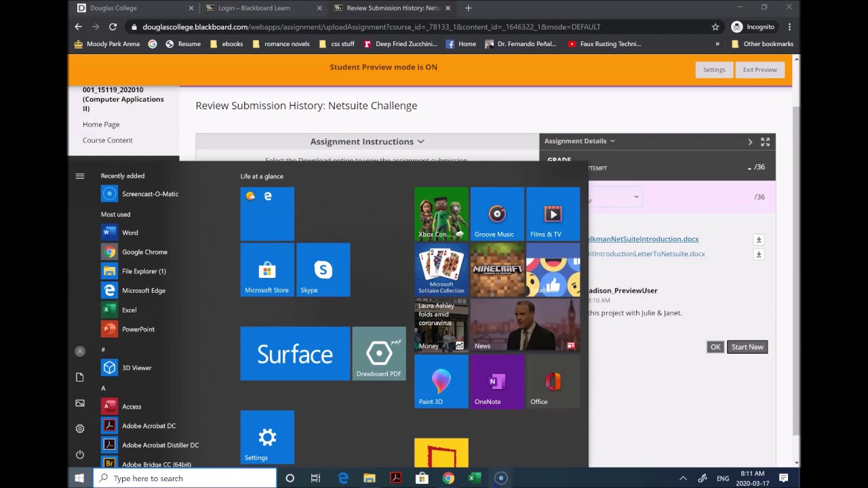Image resolution: width=868 pixels, height=488 pixels.
Task: Expand the Start menu hamburger button
Action: [80, 176]
